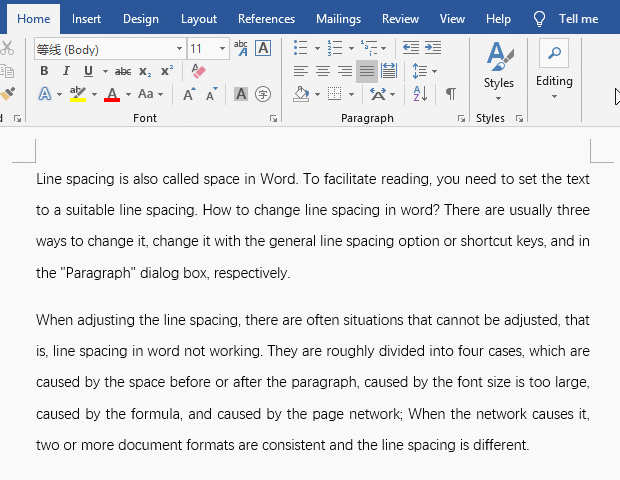Copy the selection with Copy icon

[7, 71]
